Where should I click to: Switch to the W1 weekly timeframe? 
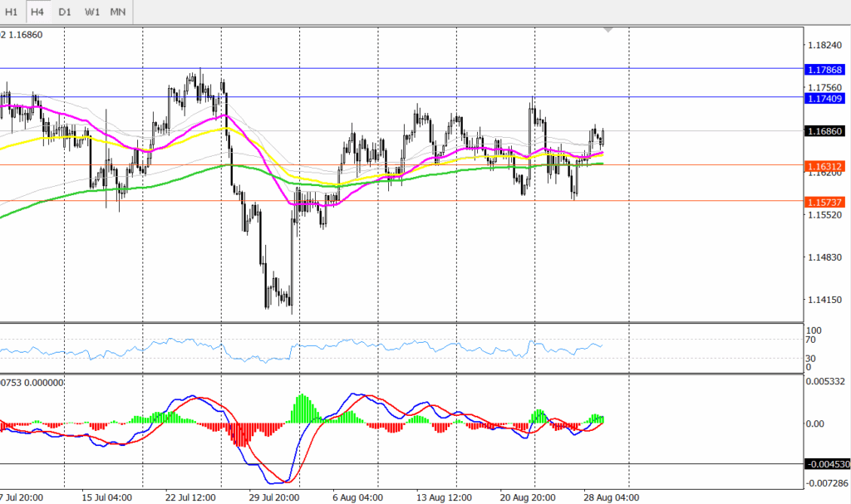click(92, 12)
